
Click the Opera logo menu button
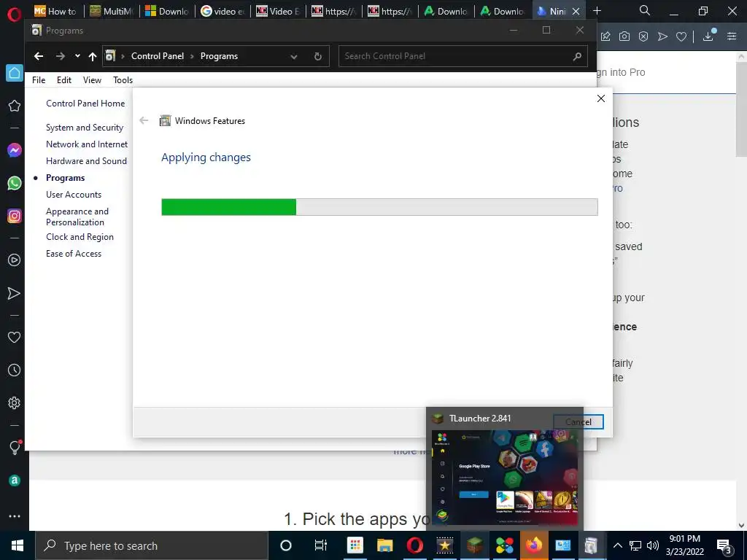tap(15, 15)
